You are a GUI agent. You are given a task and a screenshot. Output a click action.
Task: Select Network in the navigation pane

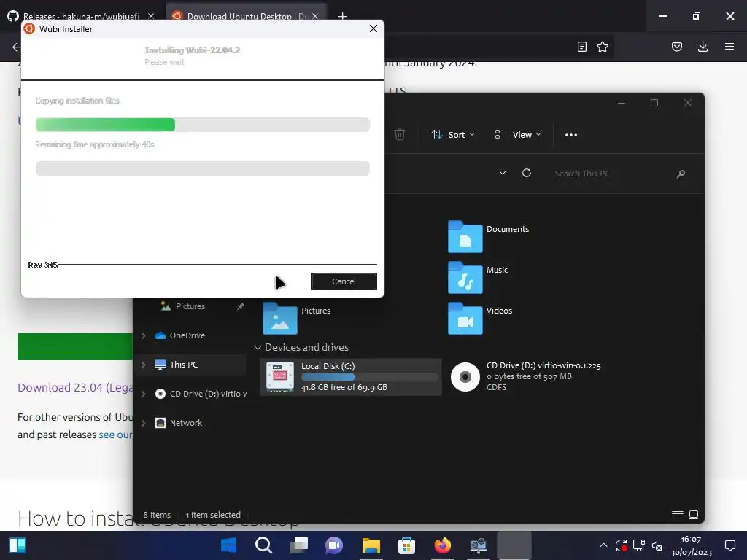[186, 423]
